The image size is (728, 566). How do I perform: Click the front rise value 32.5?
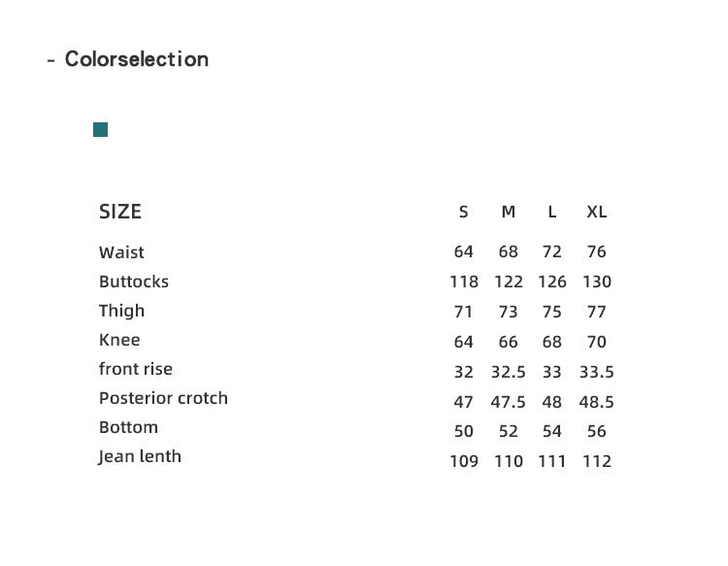(509, 372)
